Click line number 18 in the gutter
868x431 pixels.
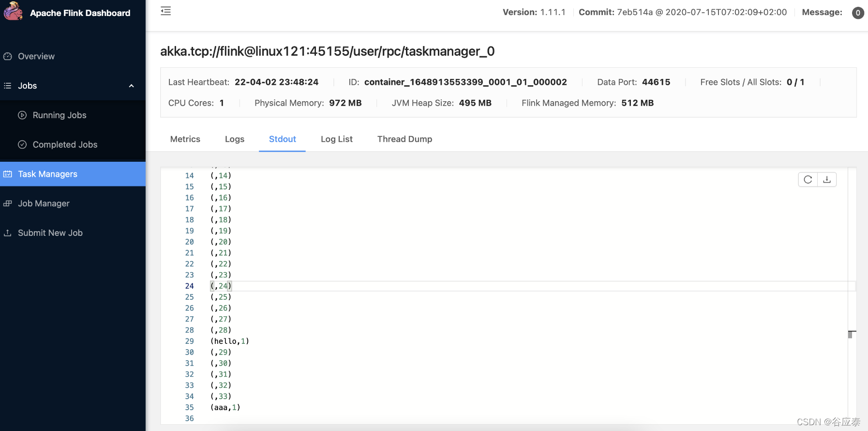pos(189,220)
